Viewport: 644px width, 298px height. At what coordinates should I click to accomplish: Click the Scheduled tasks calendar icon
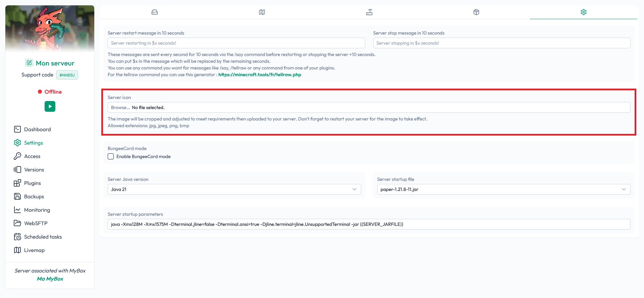click(17, 237)
